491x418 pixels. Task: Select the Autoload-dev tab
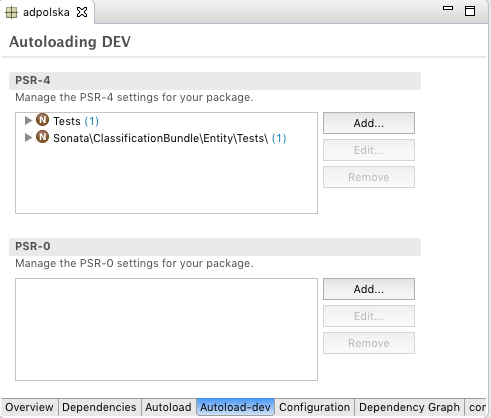pyautogui.click(x=235, y=407)
